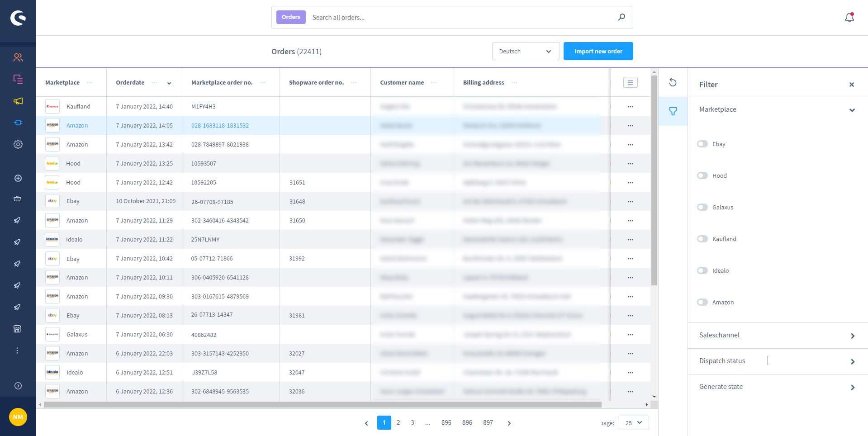Click the Orders search tag

click(291, 17)
